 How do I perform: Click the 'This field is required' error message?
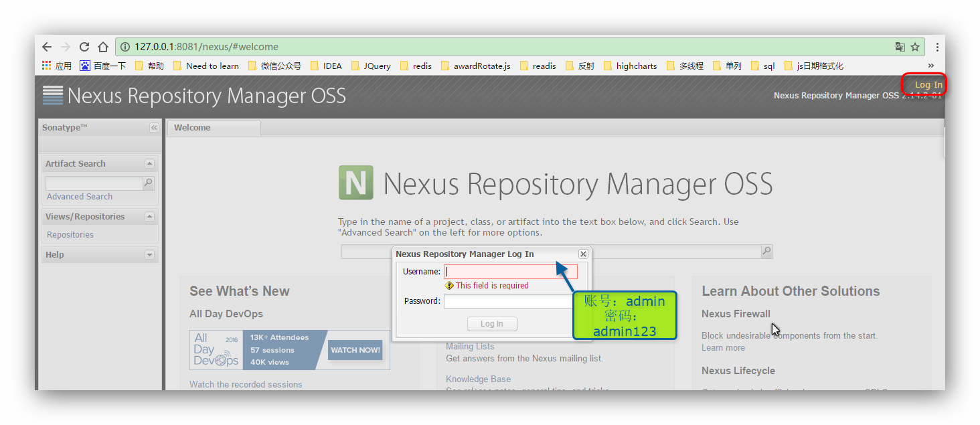492,286
